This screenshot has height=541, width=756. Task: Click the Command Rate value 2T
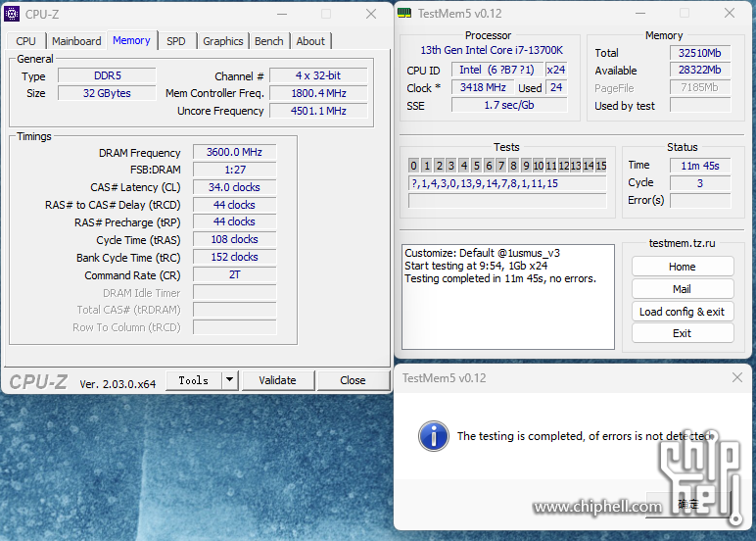(x=234, y=274)
